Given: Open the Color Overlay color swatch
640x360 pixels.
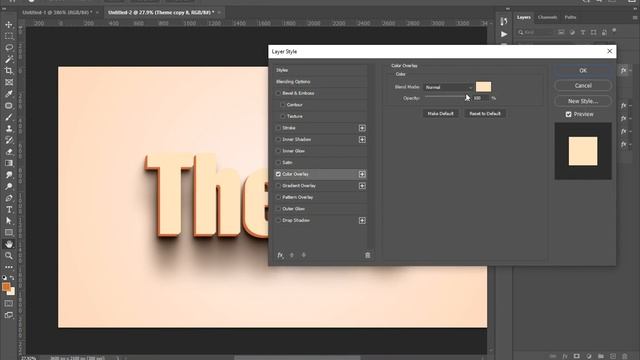Looking at the screenshot, I should click(x=483, y=87).
